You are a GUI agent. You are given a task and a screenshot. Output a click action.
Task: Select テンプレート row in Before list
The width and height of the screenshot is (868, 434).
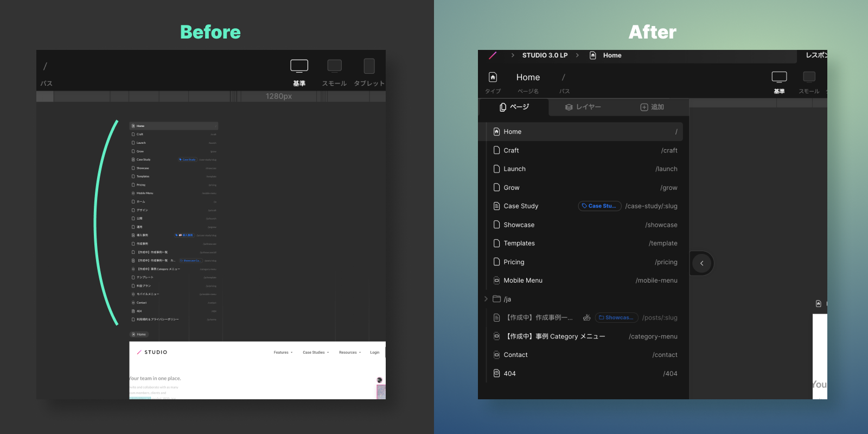tap(174, 277)
